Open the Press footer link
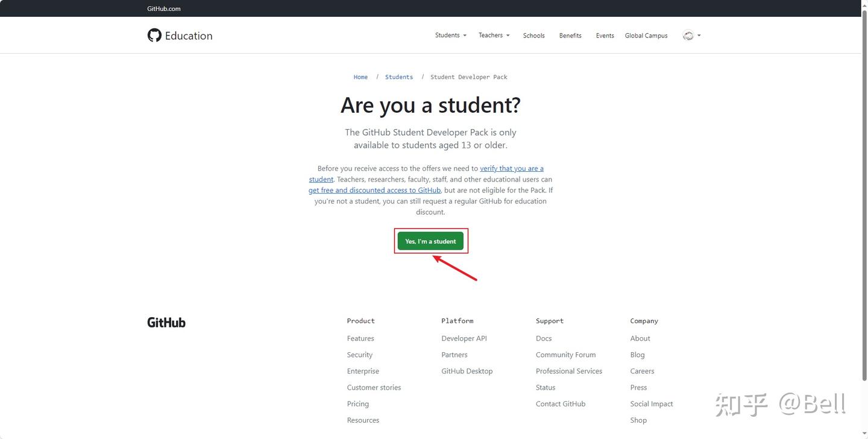868x439 pixels. tap(638, 387)
